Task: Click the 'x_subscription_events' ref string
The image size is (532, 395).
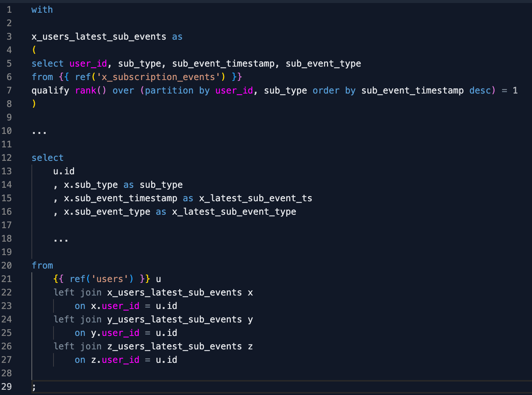Action: tap(158, 77)
